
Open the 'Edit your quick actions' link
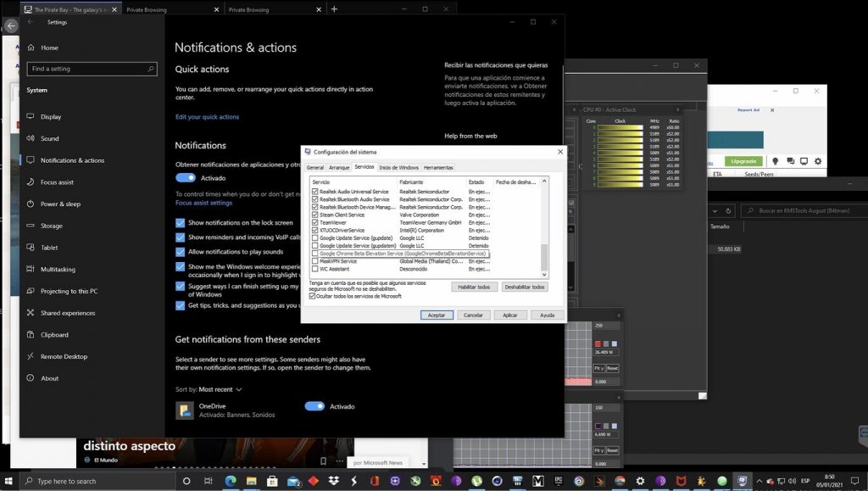tap(207, 116)
